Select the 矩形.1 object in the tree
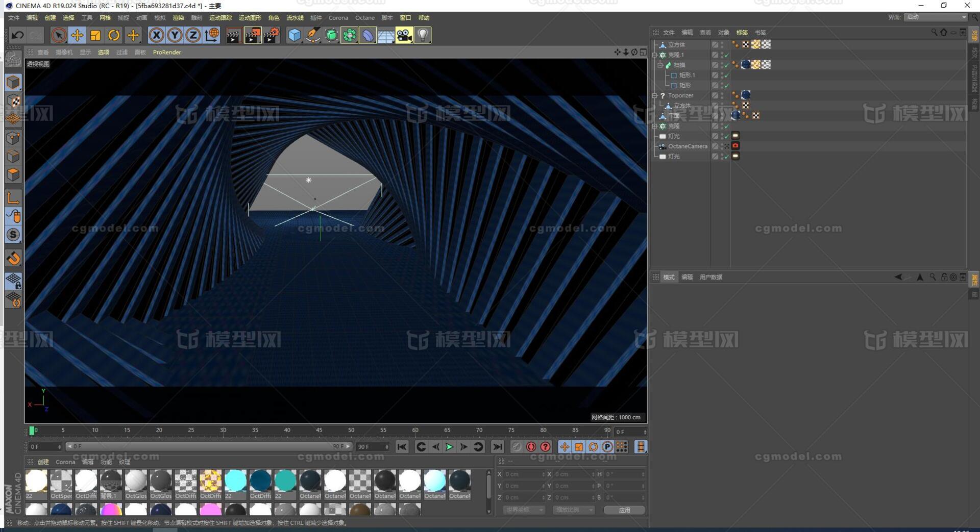Image resolution: width=980 pixels, height=532 pixels. [687, 75]
